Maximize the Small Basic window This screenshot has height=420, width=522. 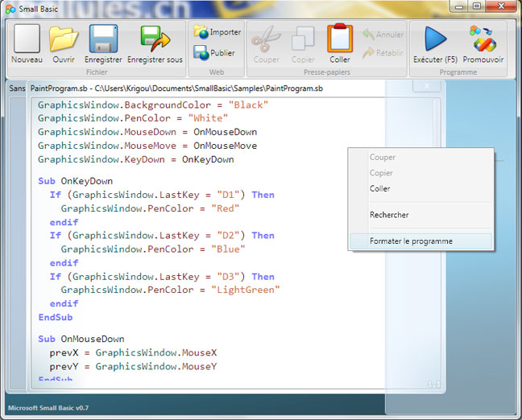click(x=477, y=6)
